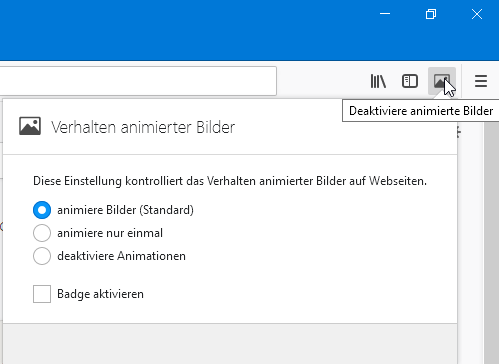499x364 pixels.
Task: Select 'deaktiviere Animationen' radio option
Action: 42,256
